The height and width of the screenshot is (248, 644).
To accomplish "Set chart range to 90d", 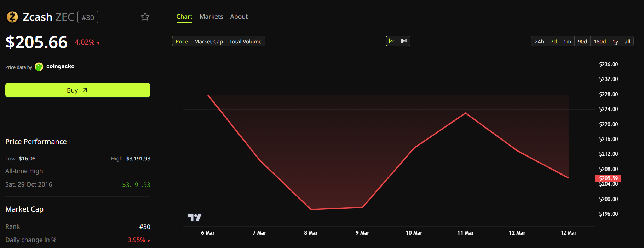I will (582, 41).
